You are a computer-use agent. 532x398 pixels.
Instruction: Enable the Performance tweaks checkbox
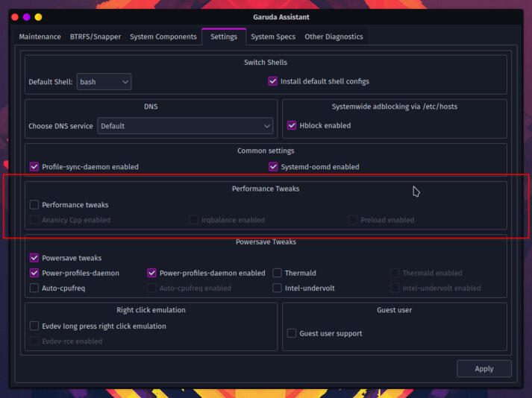click(34, 205)
